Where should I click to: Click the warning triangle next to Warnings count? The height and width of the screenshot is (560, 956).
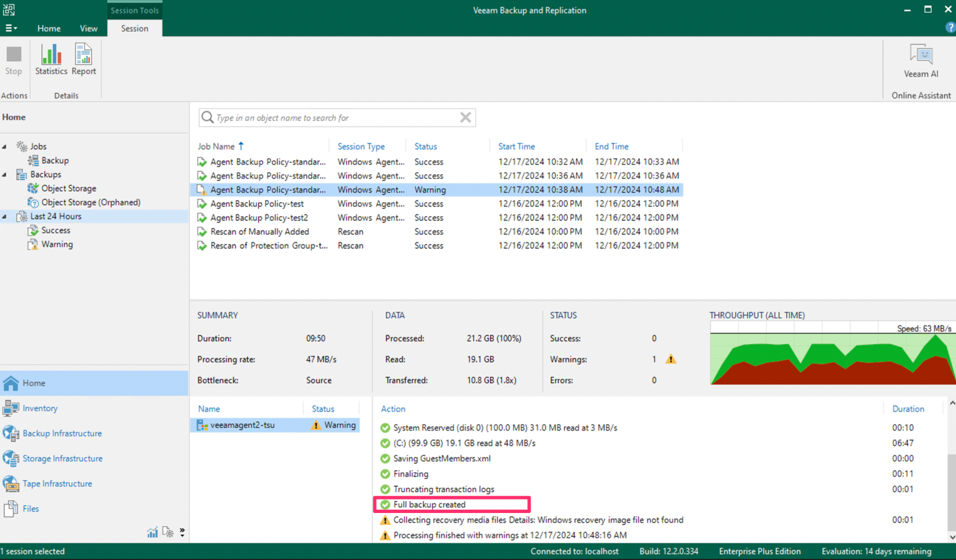point(671,359)
